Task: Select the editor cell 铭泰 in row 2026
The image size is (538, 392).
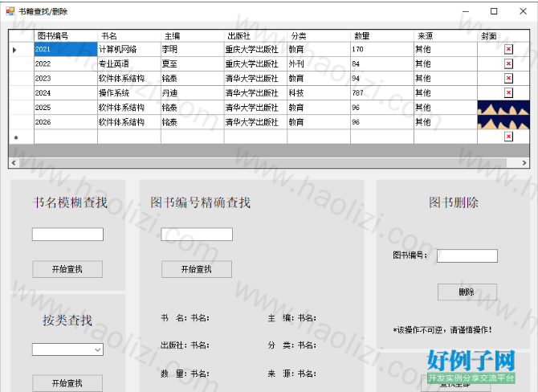Action: 192,122
